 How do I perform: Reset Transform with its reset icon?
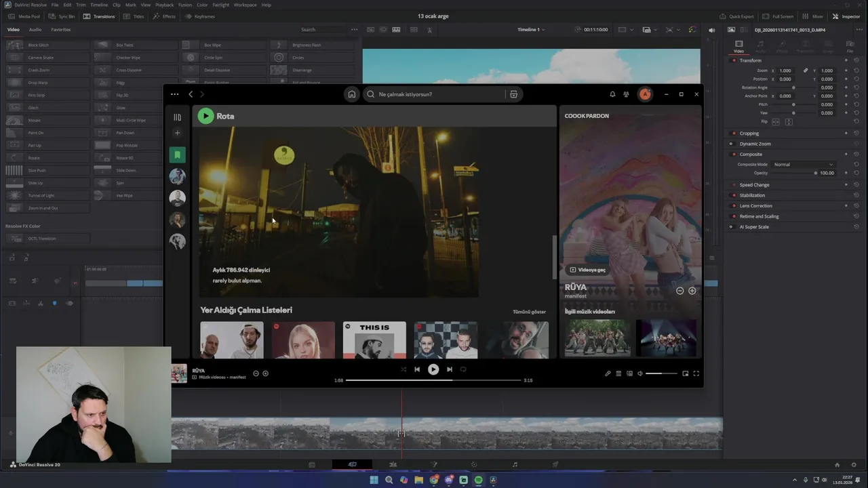856,60
